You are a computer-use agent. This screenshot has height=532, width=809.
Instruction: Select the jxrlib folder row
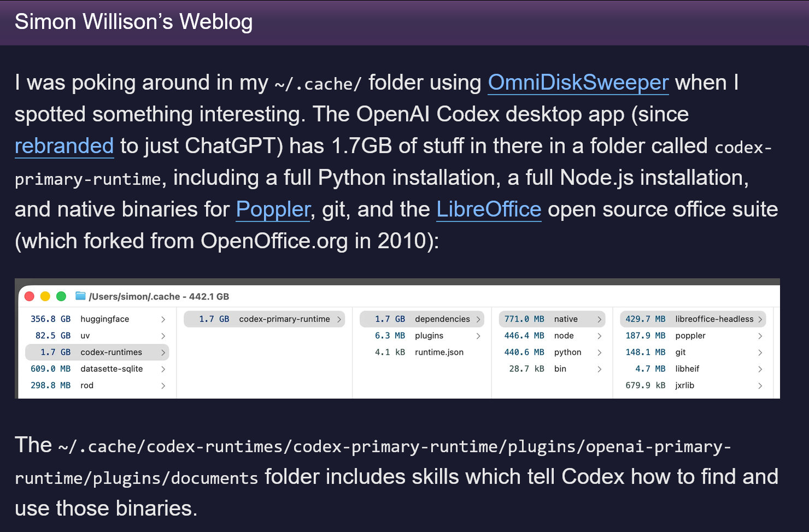pos(693,385)
